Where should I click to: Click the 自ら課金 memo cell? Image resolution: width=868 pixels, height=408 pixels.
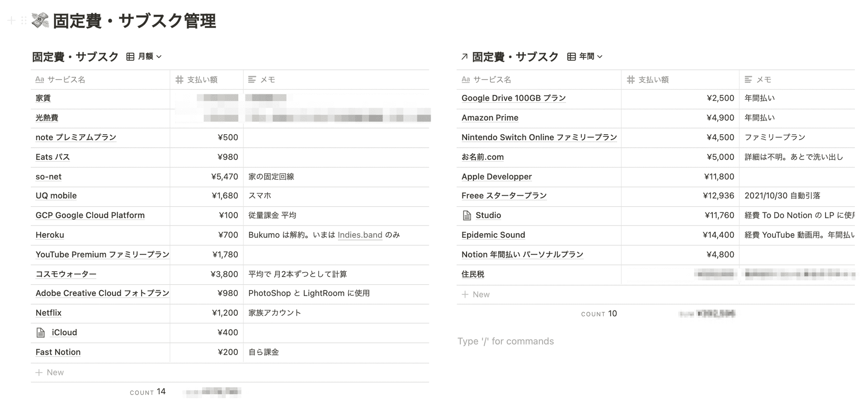[x=336, y=352]
